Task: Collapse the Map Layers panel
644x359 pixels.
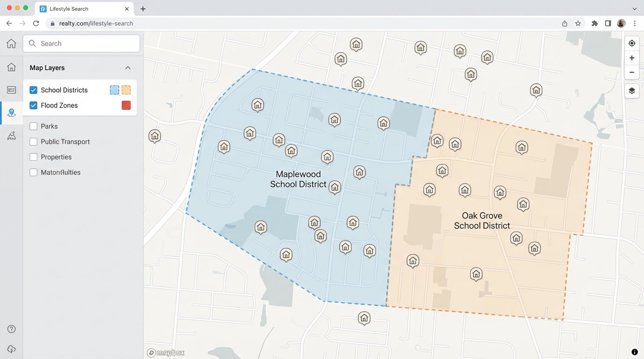Action: click(128, 67)
